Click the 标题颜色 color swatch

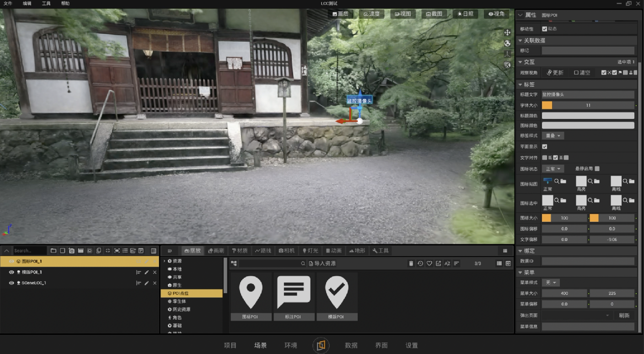coord(588,116)
